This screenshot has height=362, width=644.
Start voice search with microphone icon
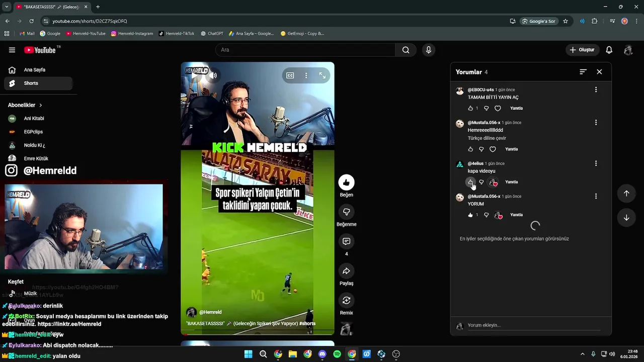pos(429,50)
